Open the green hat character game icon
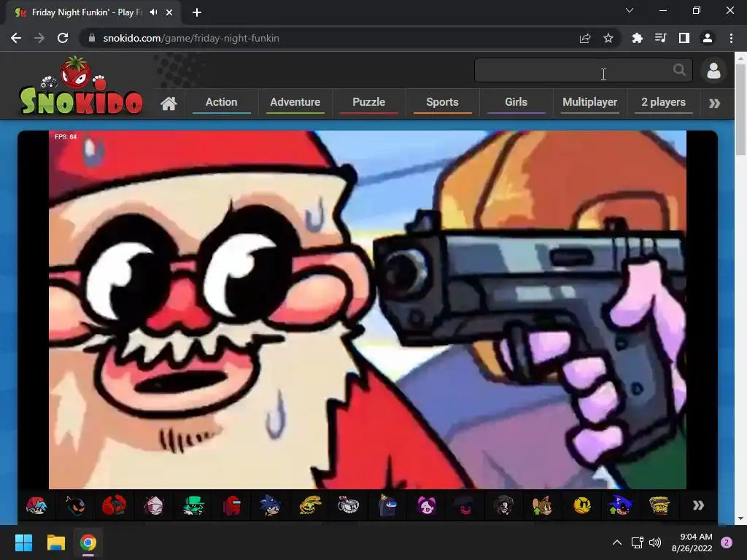The width and height of the screenshot is (747, 560). pyautogui.click(x=193, y=505)
